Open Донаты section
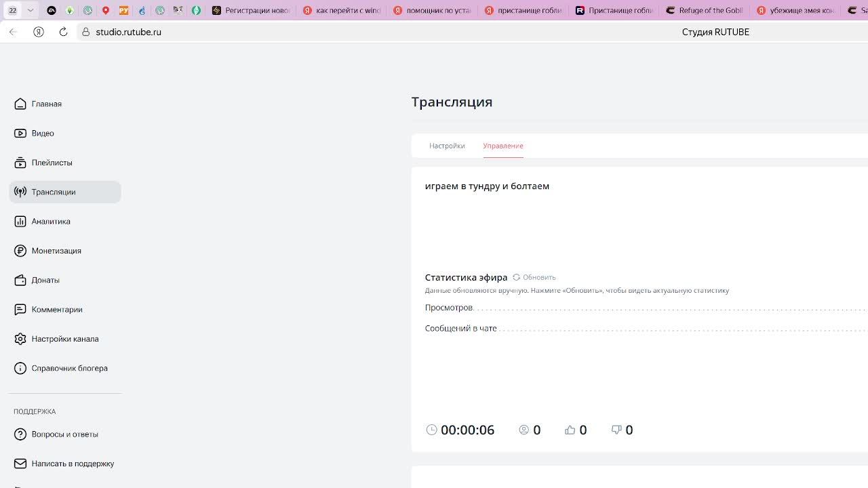 click(x=45, y=280)
